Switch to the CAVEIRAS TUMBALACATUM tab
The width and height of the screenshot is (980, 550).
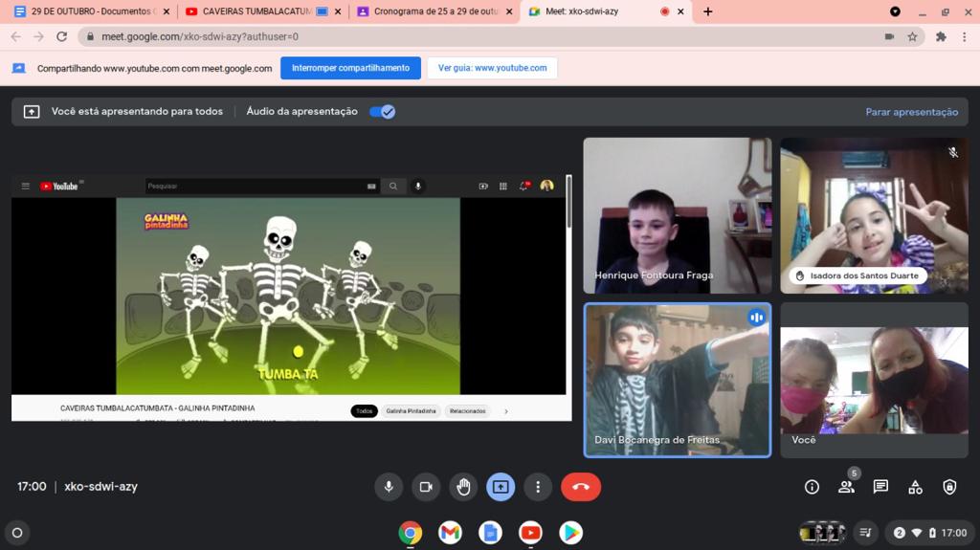coord(256,11)
